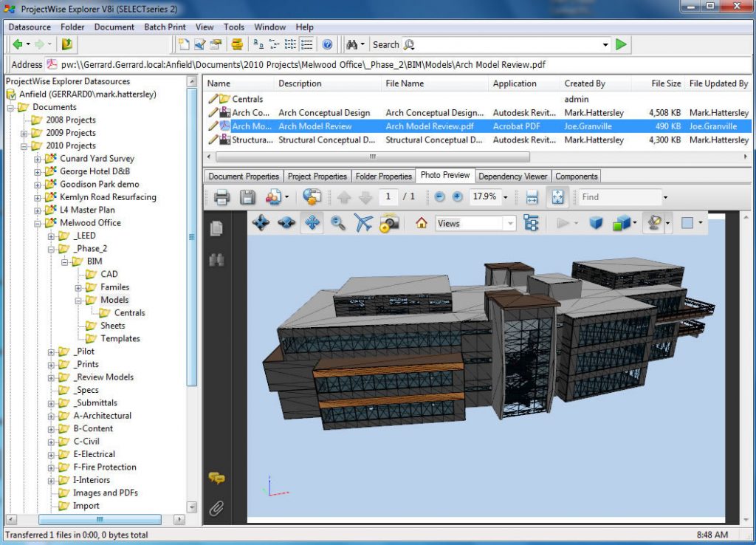Toggle orthographic projection with the cube icon

(x=597, y=222)
